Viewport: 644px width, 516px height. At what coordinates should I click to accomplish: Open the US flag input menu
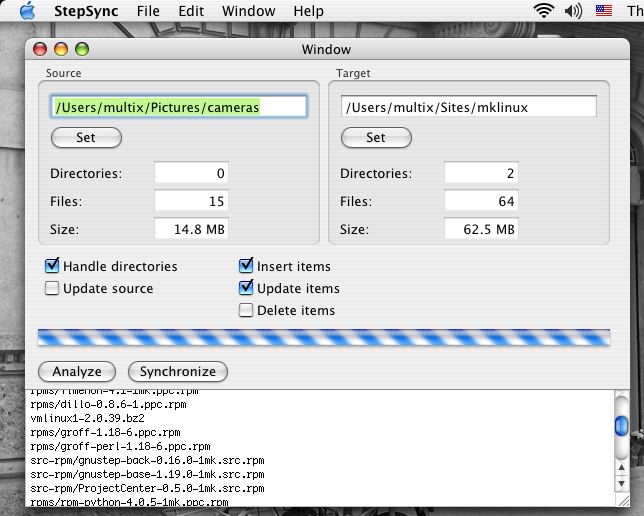pos(604,10)
